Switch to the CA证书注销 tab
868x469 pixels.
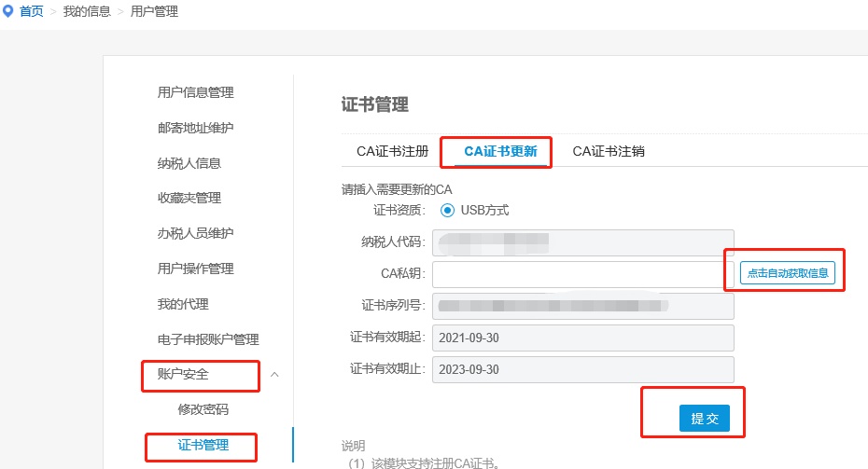click(x=609, y=151)
